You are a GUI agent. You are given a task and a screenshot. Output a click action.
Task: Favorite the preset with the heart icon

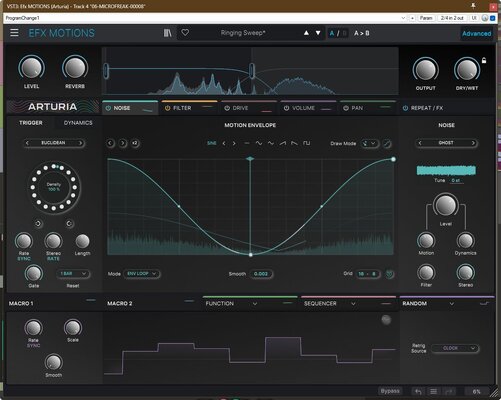pos(185,33)
